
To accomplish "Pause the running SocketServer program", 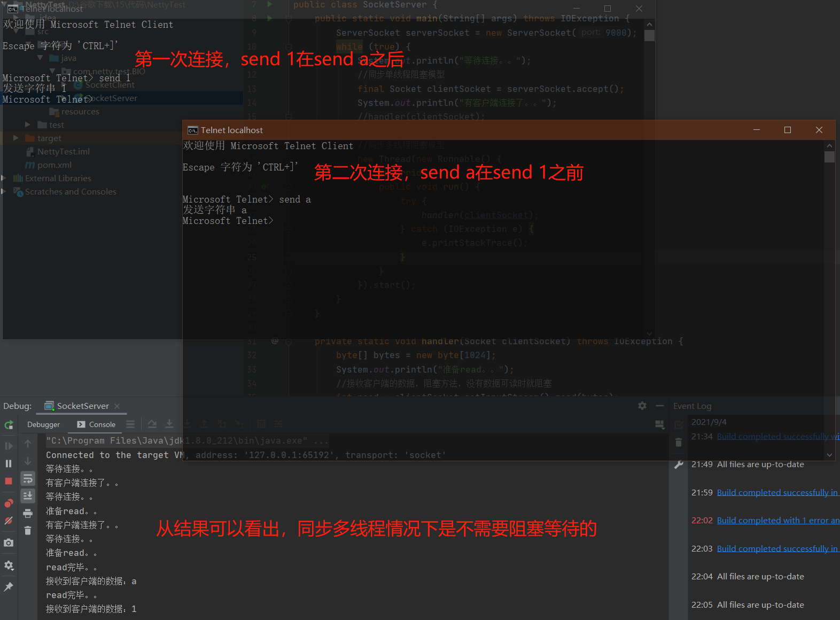I will point(9,463).
